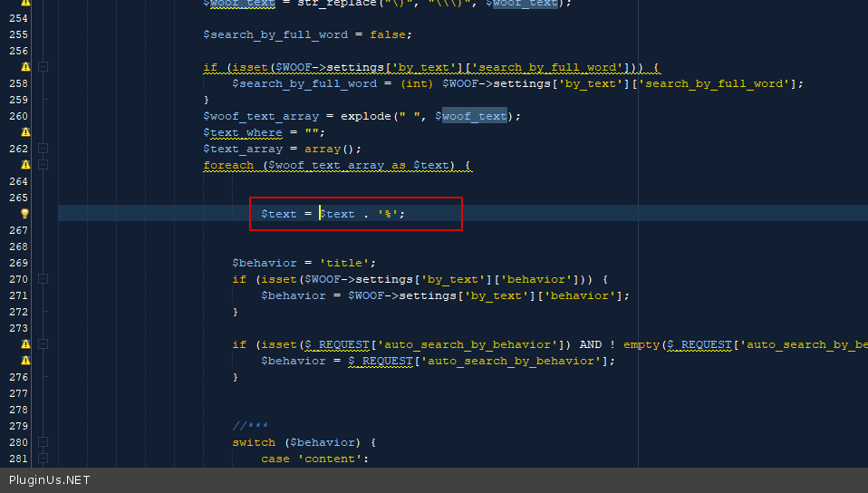Collapse the search_by_full_word if block
This screenshot has height=493, width=868.
pos(43,67)
